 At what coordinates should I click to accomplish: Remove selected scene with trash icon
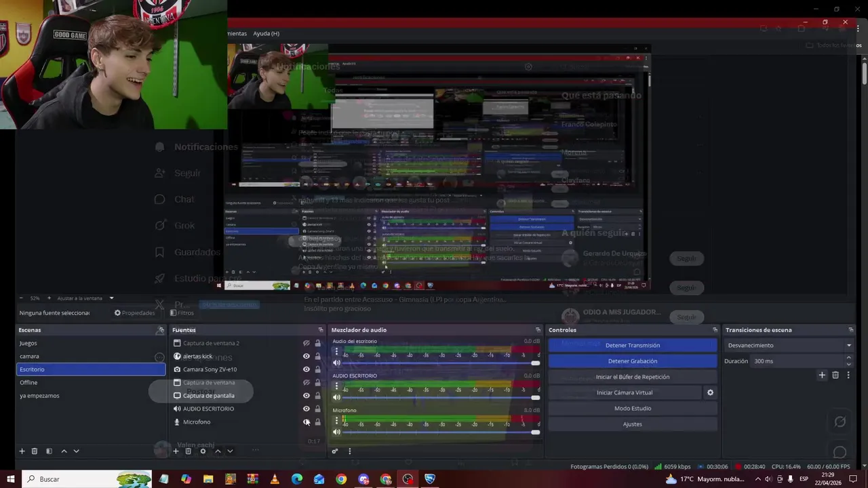coord(35,451)
